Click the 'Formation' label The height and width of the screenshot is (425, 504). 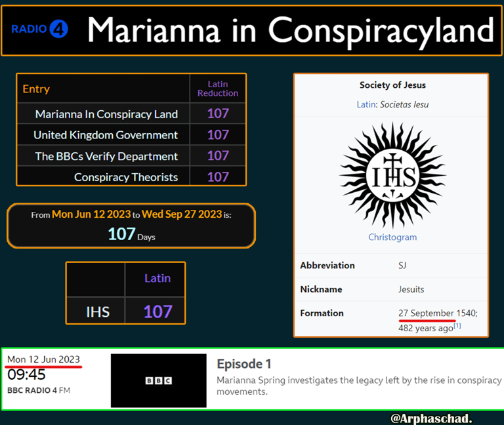tap(322, 314)
